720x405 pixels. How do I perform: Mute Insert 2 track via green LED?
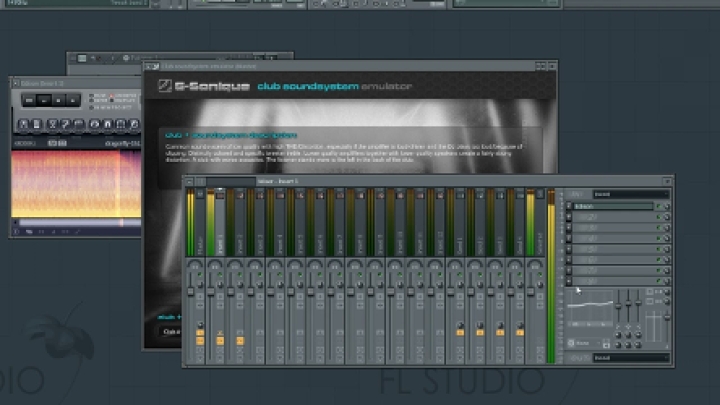240,275
